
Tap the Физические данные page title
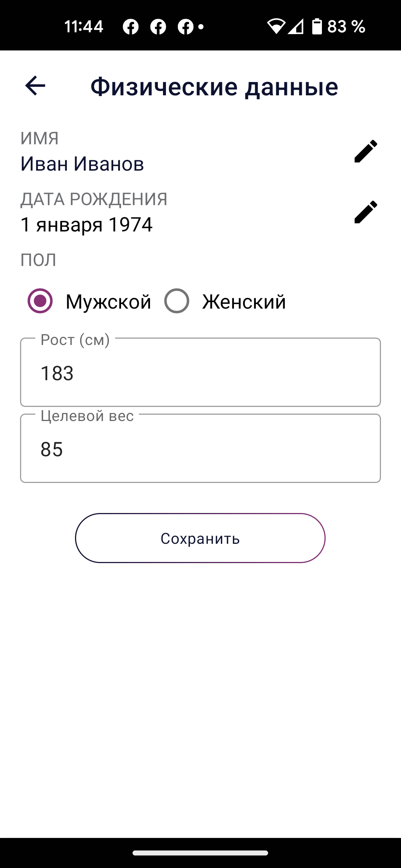(x=214, y=87)
